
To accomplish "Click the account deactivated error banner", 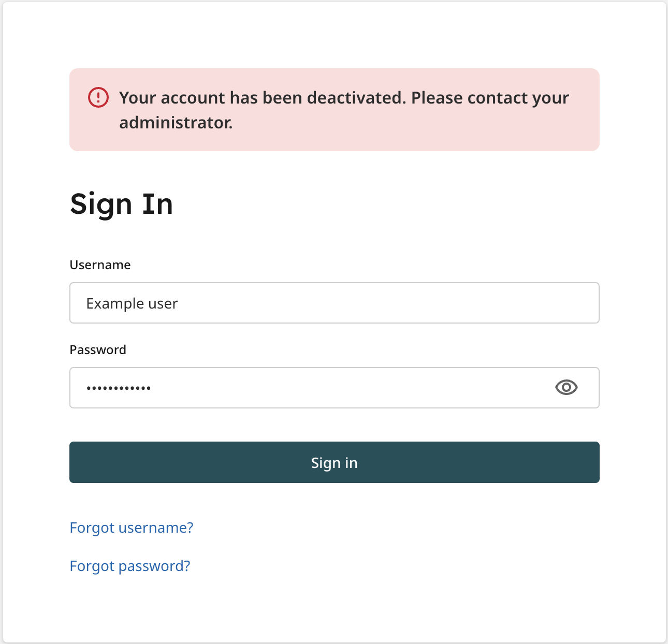I will point(335,110).
